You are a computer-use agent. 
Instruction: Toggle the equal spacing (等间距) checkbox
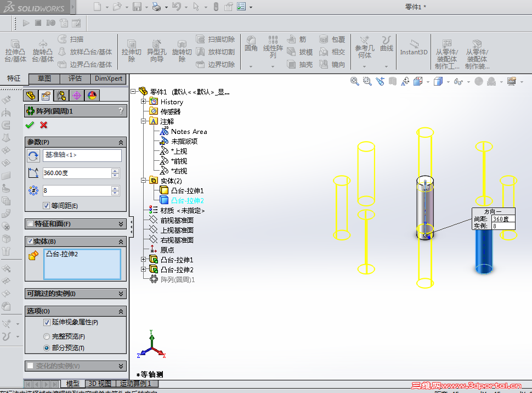(47, 205)
